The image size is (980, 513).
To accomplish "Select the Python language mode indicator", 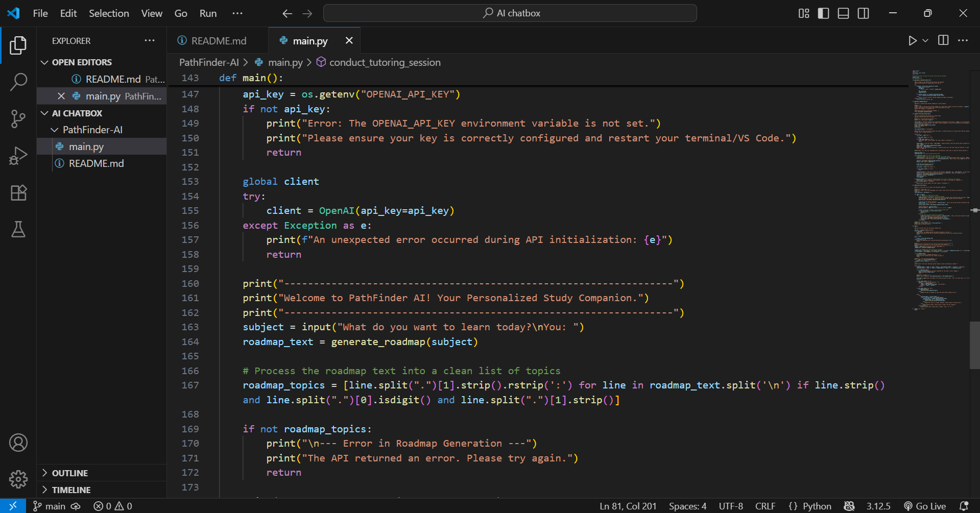I will pos(810,506).
